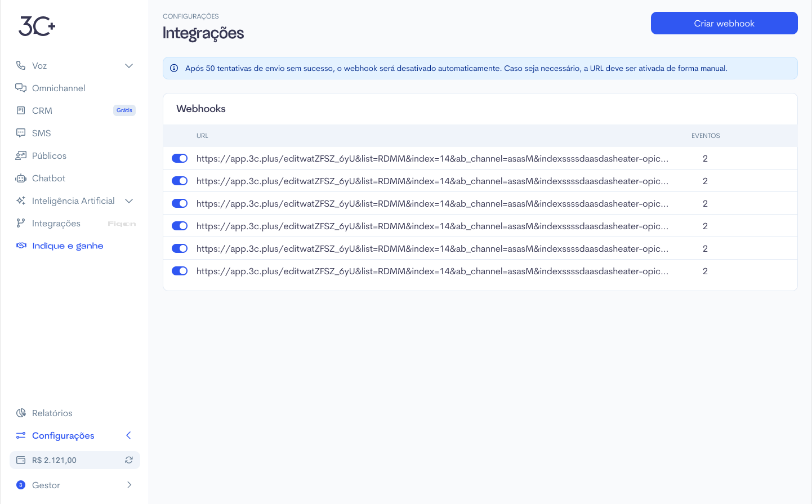Screen dimensions: 812x504
Task: Collapse the Configurações menu chevron
Action: tap(128, 435)
